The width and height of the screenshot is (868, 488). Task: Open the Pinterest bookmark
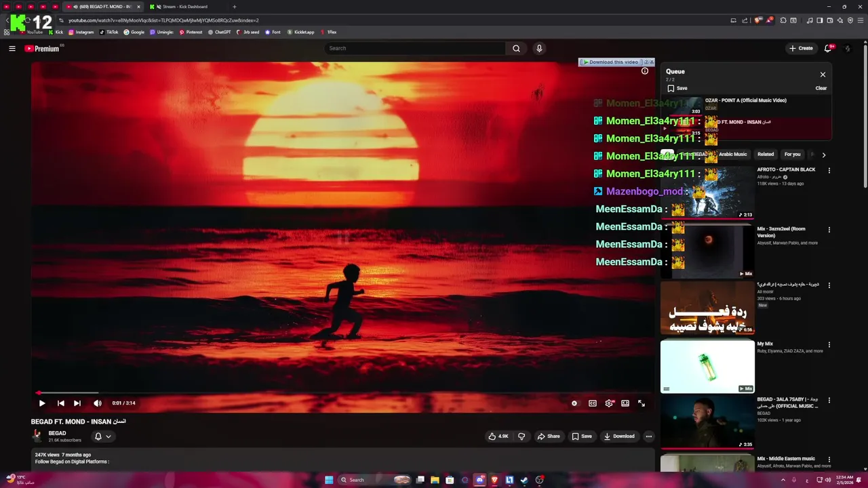coord(191,32)
